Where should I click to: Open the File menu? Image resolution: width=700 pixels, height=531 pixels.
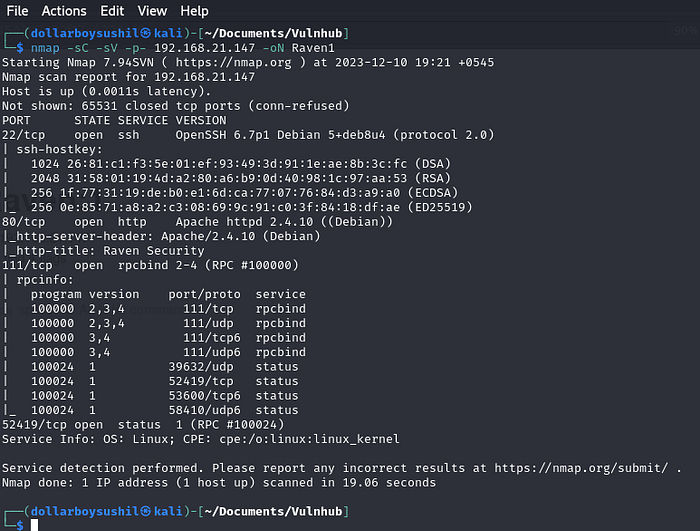(x=17, y=11)
